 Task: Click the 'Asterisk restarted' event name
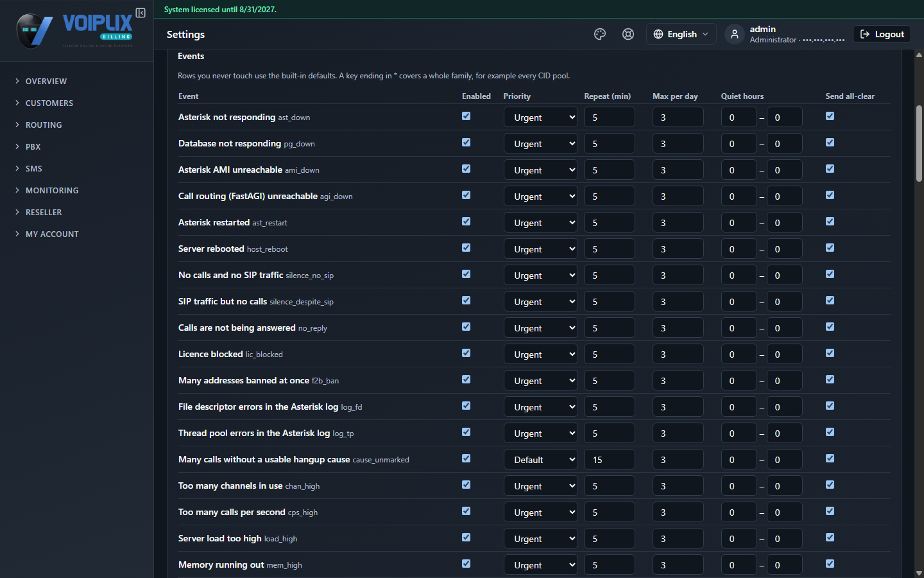tap(214, 222)
